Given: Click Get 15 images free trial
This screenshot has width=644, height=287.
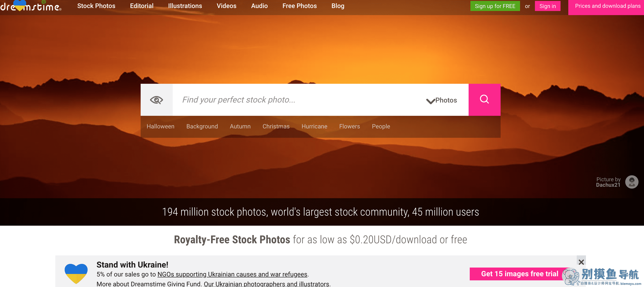Looking at the screenshot, I should 520,274.
